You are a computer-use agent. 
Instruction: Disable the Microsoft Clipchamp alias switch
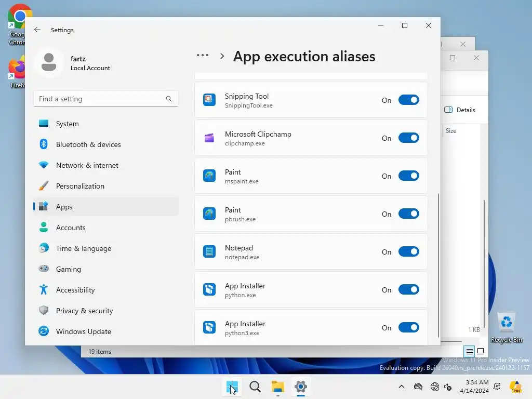click(408, 138)
